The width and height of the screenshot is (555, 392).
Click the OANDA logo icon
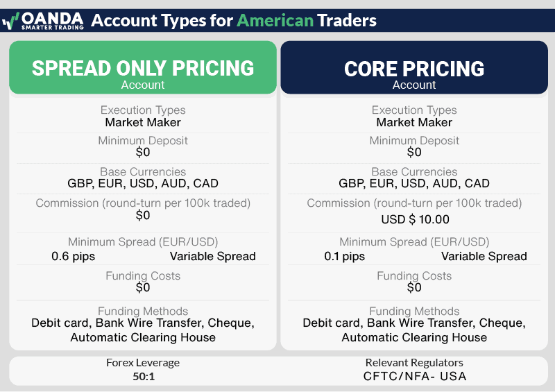point(10,21)
